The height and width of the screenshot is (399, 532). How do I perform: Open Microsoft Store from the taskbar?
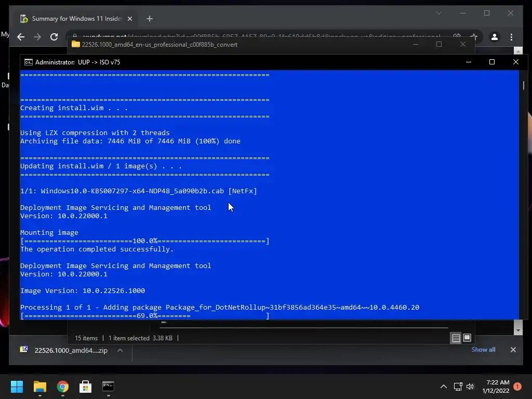pyautogui.click(x=86, y=387)
